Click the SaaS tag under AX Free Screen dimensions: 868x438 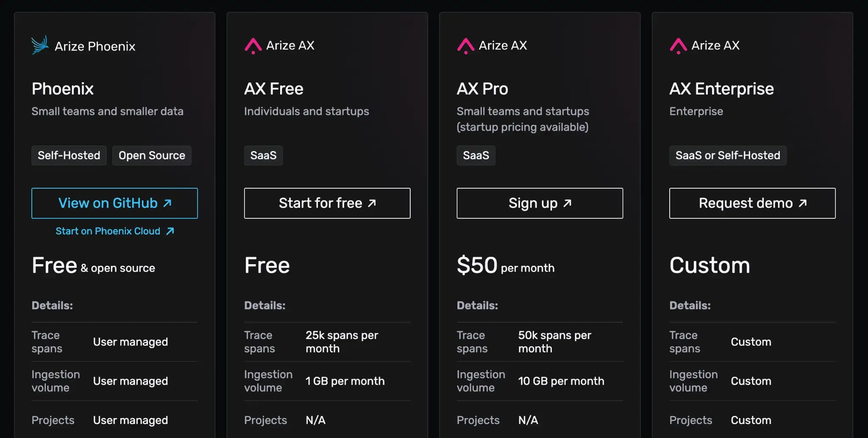(263, 156)
